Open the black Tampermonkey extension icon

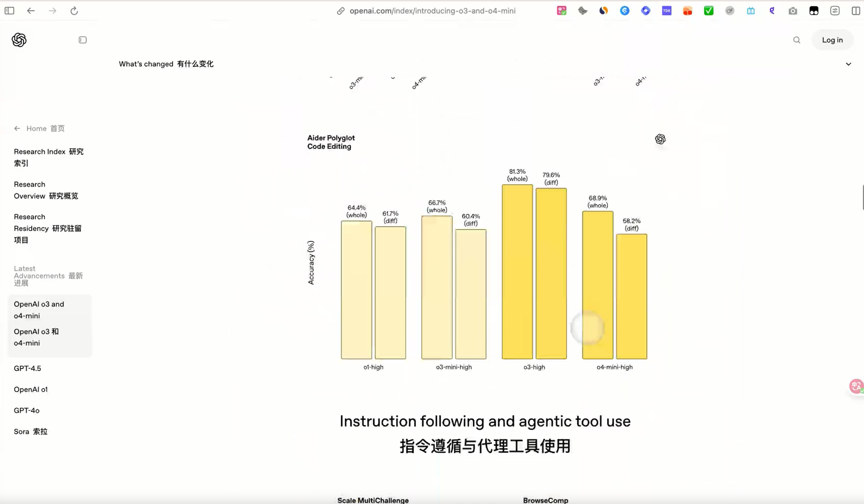tap(814, 11)
